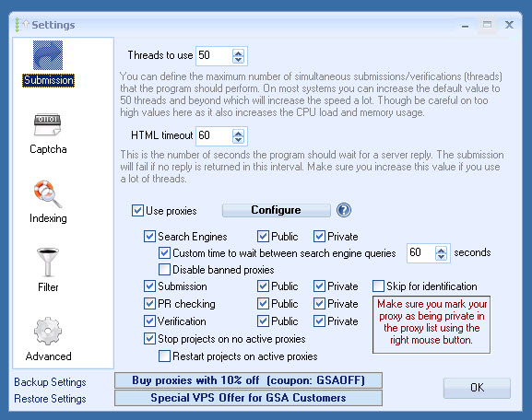Toggle the Verification checkbox

(x=149, y=321)
